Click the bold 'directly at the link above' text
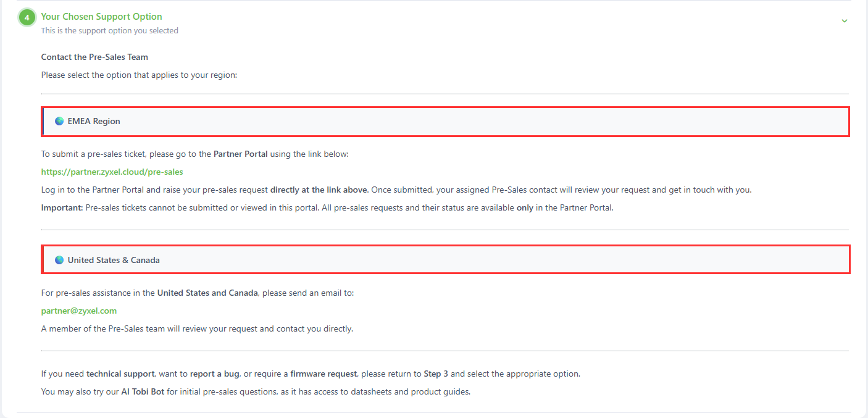 (319, 190)
